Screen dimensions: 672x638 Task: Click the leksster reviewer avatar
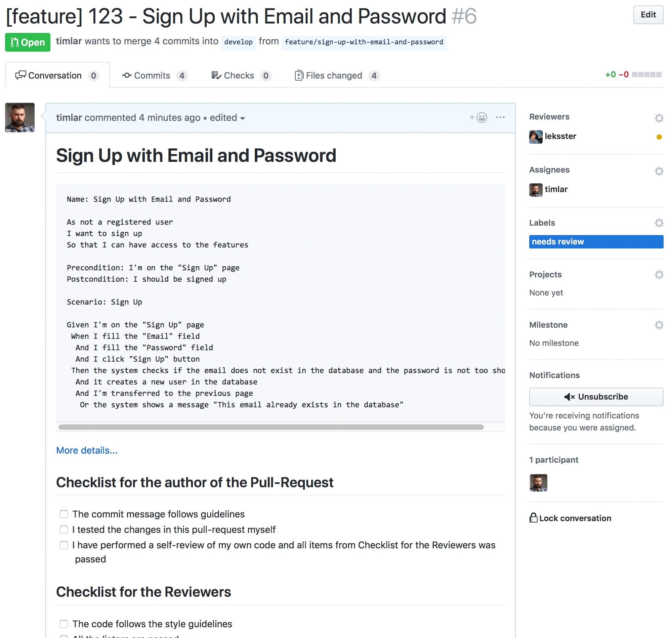click(535, 136)
